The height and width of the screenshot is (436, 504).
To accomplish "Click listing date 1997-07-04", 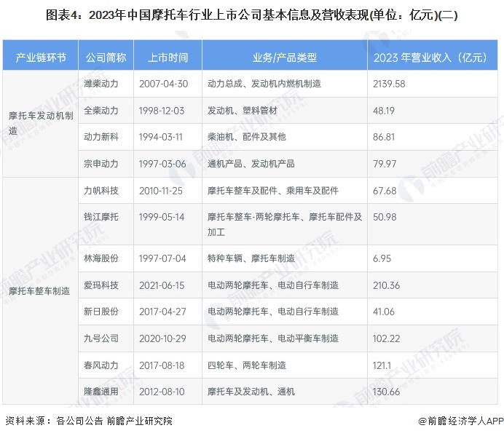I will click(x=162, y=258).
